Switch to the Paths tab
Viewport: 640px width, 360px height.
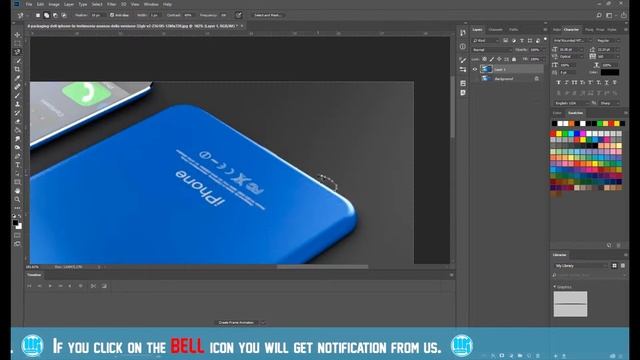pos(513,30)
